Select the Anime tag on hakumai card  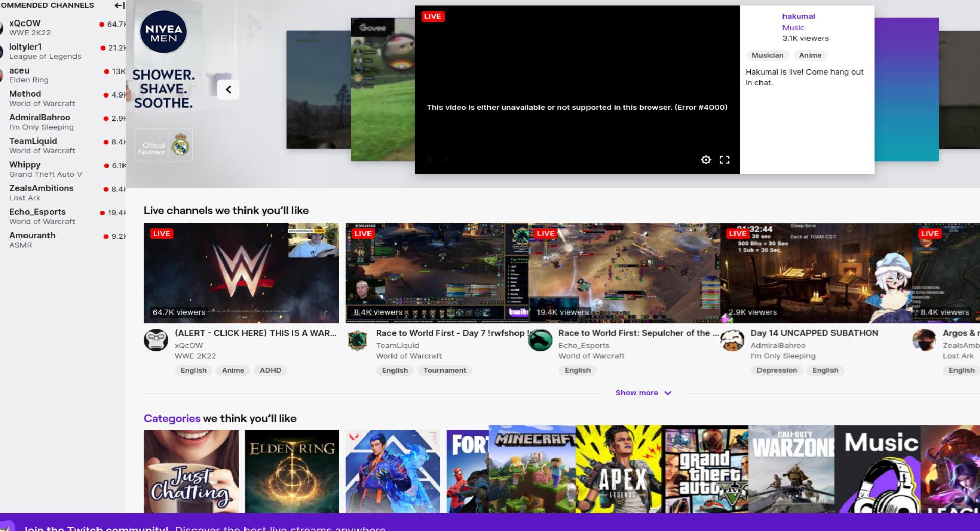coord(810,55)
